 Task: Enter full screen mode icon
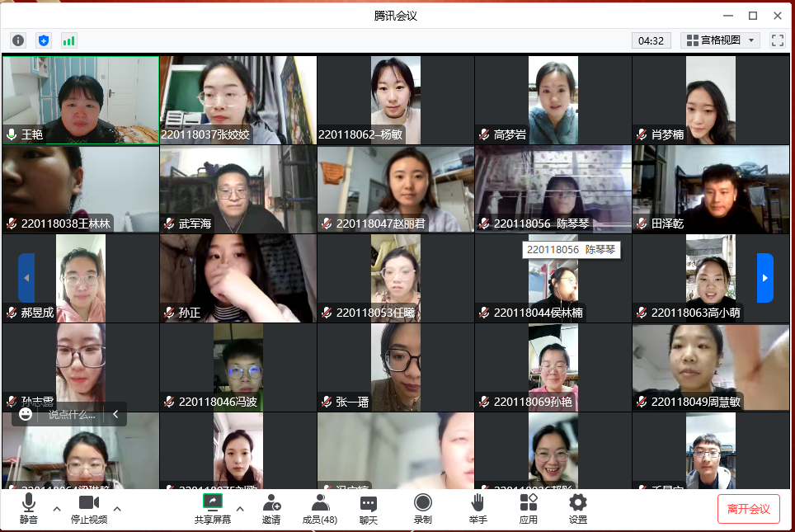[x=777, y=40]
